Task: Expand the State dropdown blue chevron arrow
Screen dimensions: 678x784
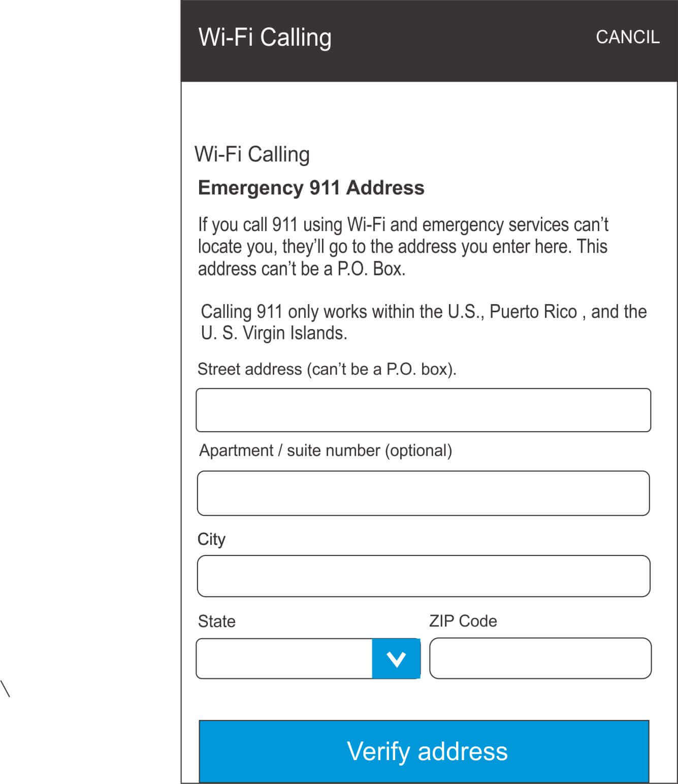Action: 396,659
